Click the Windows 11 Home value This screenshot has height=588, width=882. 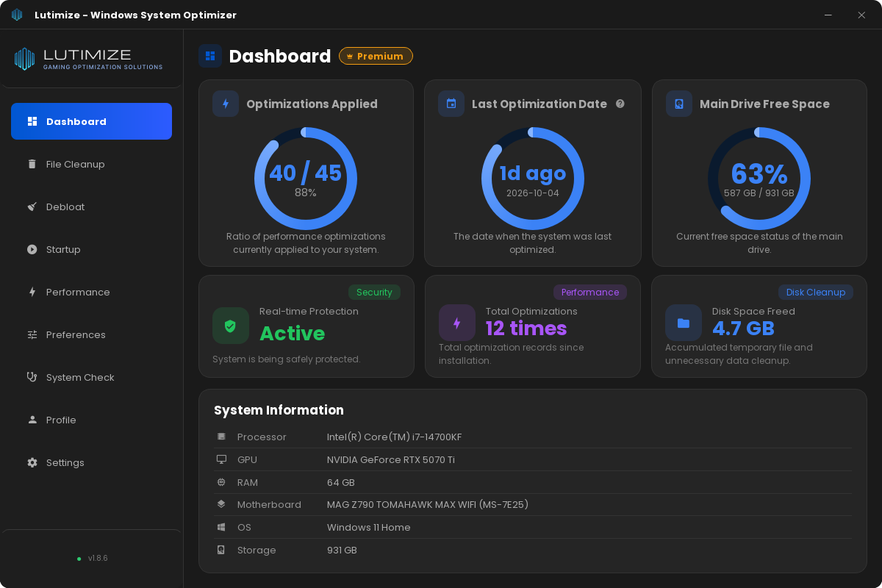point(369,527)
